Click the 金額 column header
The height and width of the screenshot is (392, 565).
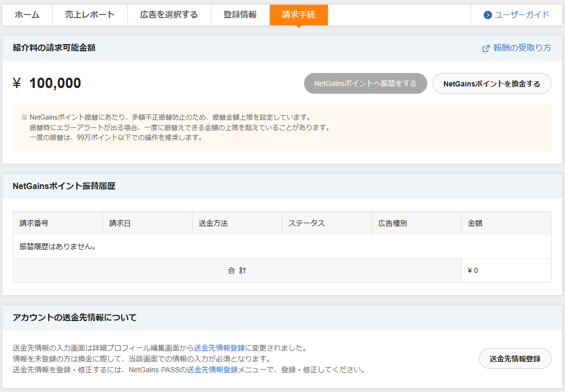(475, 223)
